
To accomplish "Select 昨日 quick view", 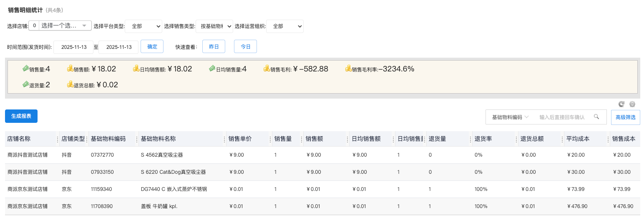I will pos(214,47).
